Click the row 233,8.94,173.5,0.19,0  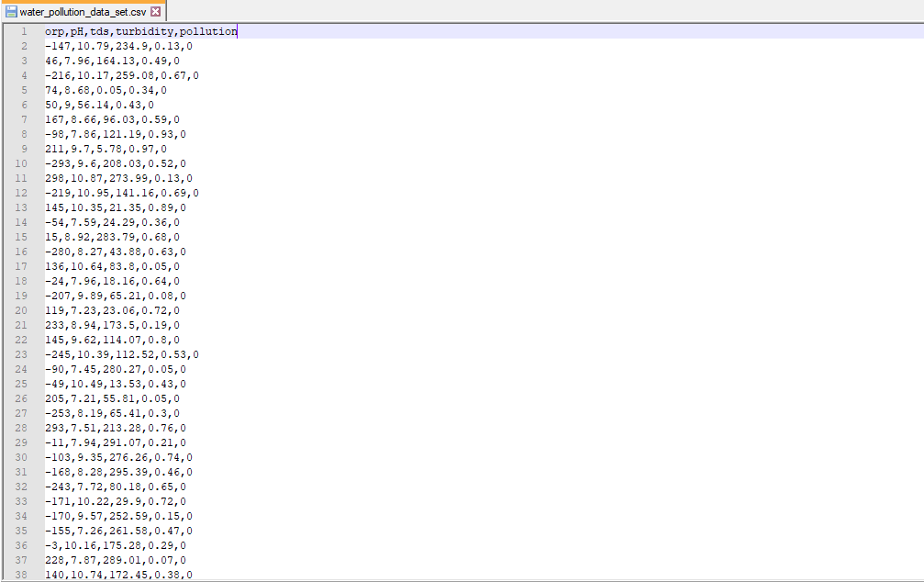(112, 325)
